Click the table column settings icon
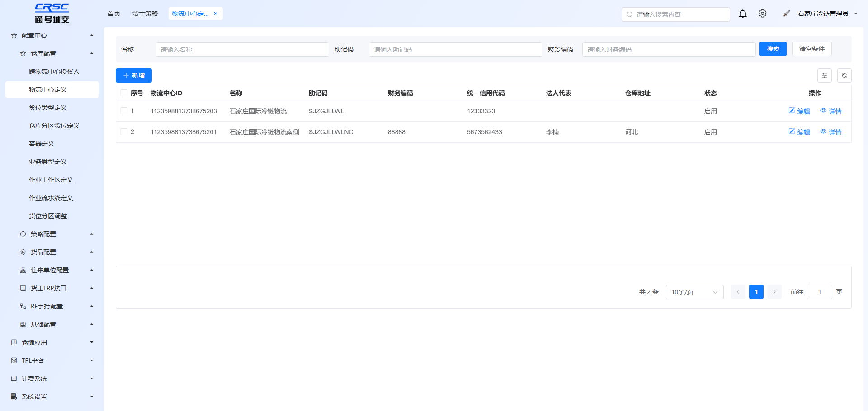 [x=825, y=75]
